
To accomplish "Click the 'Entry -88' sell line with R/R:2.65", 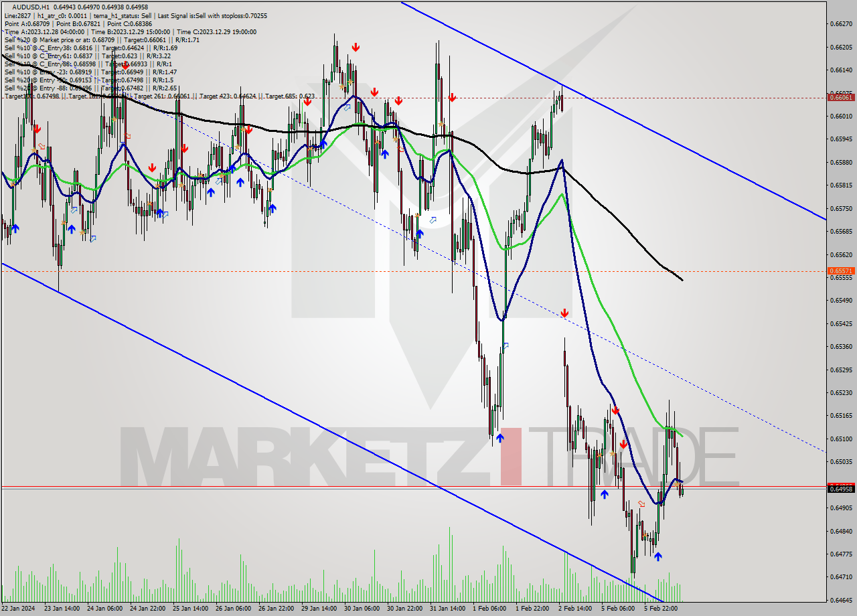I will click(x=90, y=88).
